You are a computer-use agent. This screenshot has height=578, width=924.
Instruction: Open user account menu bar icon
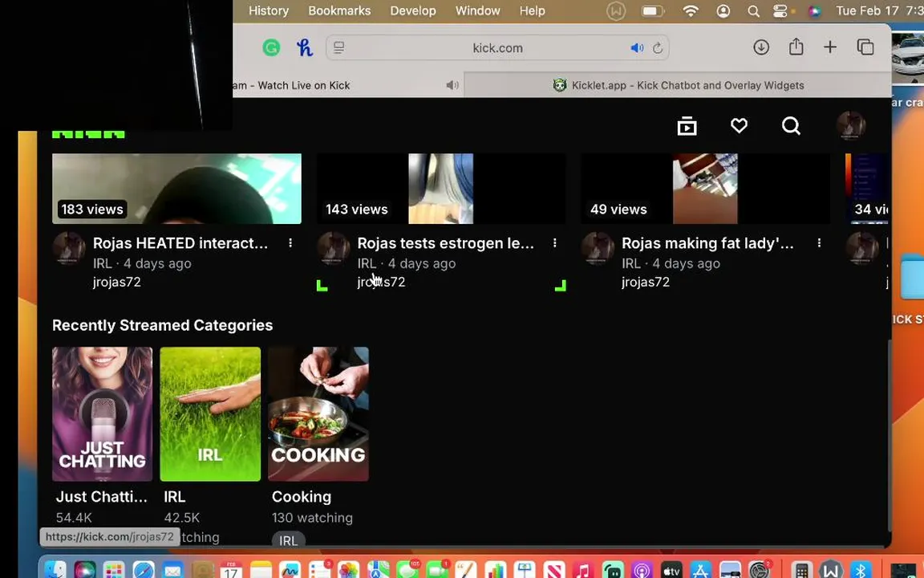[x=723, y=11]
